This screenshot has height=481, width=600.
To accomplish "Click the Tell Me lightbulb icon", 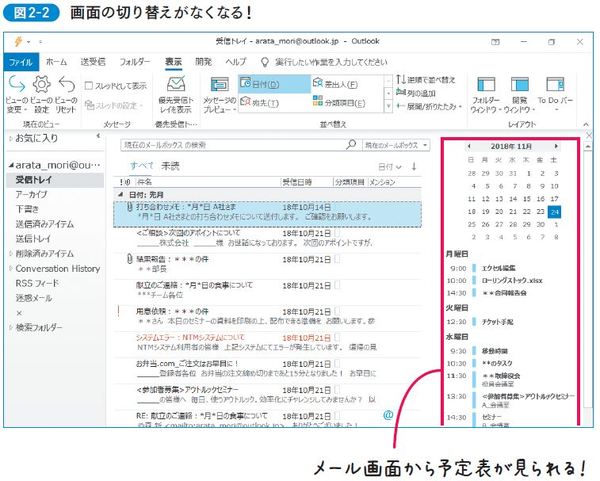I will click(264, 62).
